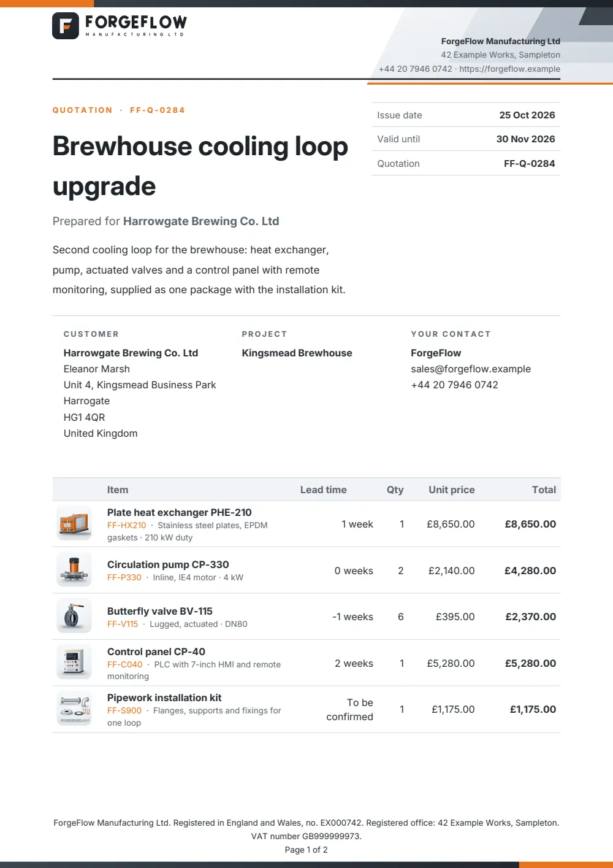Click the 'To be confirmed' lead time
This screenshot has width=613, height=868.
tap(350, 709)
